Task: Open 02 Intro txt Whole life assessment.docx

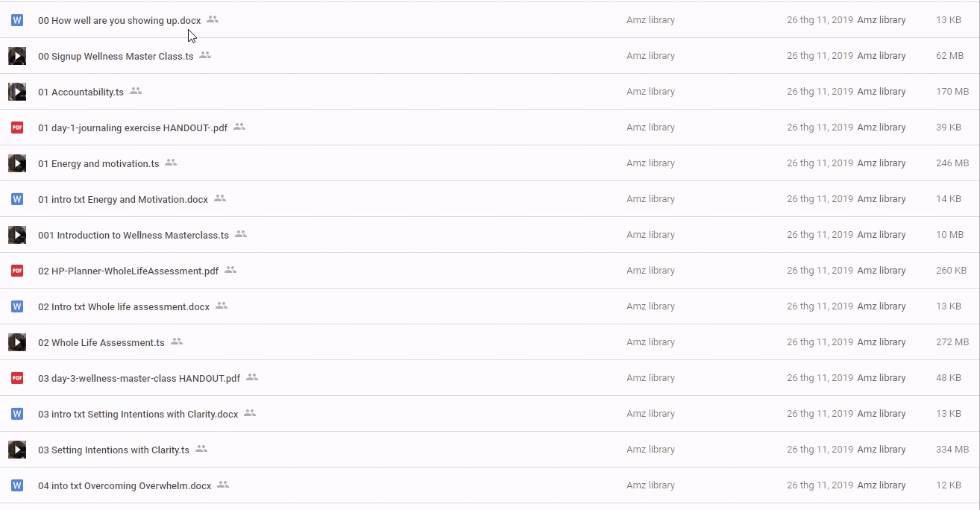Action: tap(124, 307)
